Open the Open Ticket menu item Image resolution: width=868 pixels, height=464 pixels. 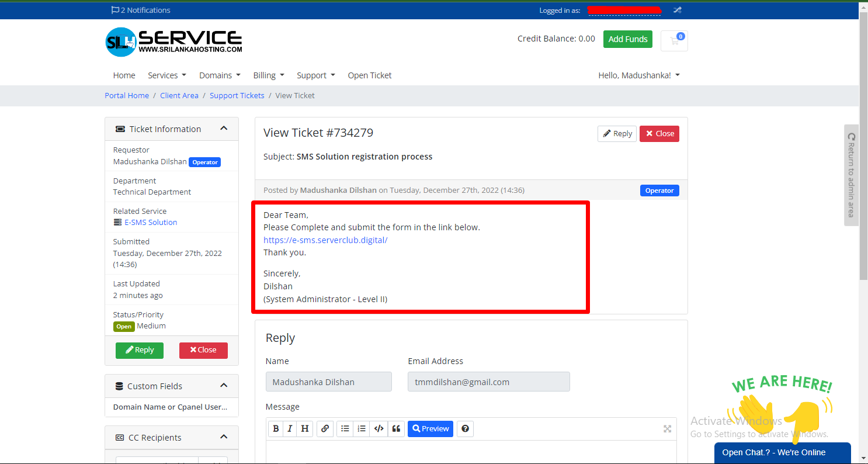coord(369,75)
